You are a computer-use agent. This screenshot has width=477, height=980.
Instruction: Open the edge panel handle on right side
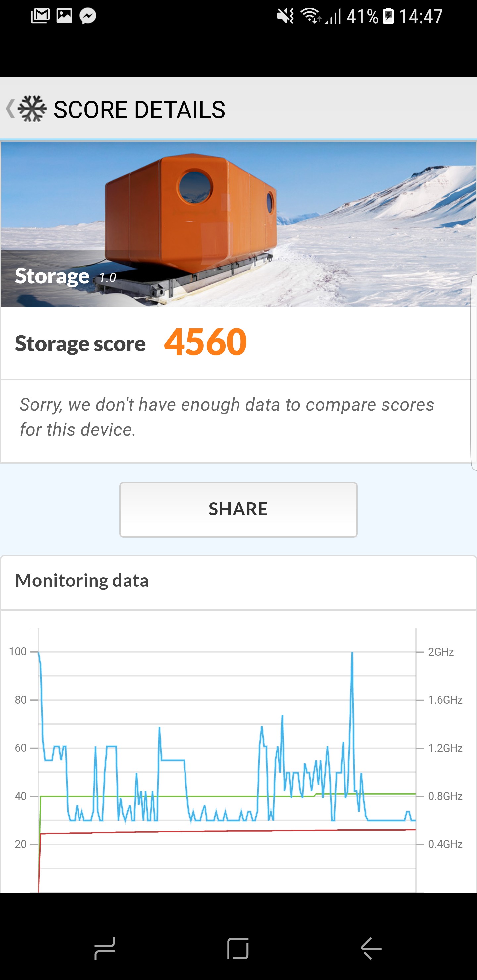tap(474, 373)
